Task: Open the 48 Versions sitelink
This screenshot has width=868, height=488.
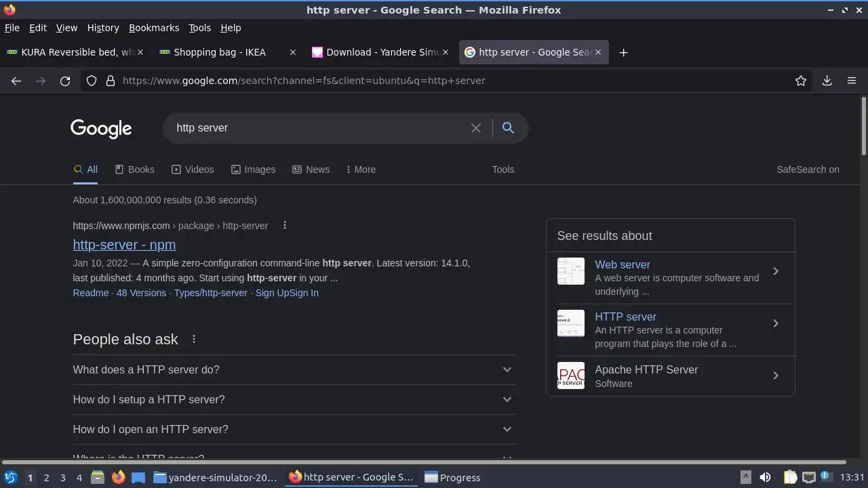Action: pyautogui.click(x=141, y=293)
